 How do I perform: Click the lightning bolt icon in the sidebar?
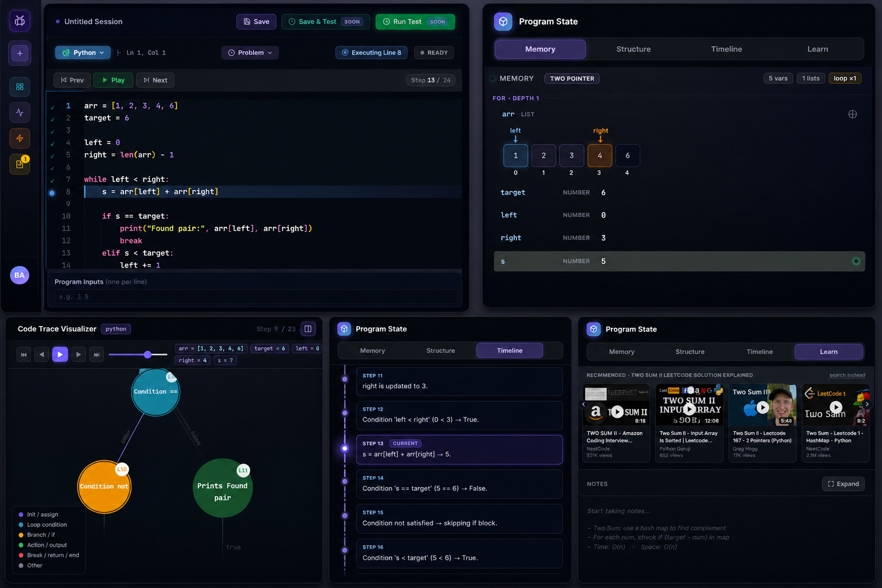coord(20,138)
